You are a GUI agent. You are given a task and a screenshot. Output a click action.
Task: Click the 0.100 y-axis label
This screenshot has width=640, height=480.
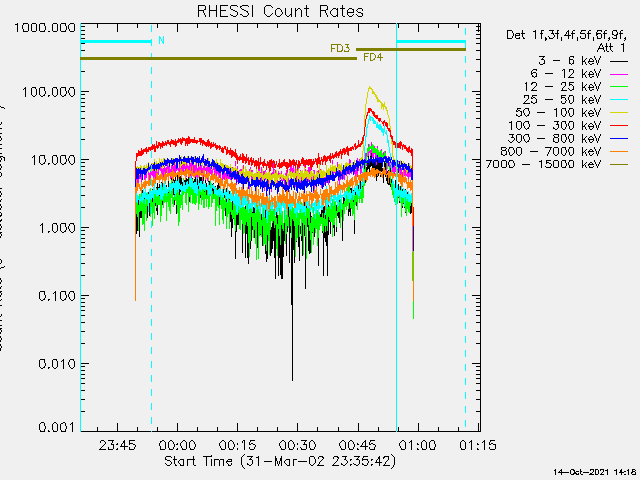click(x=57, y=296)
